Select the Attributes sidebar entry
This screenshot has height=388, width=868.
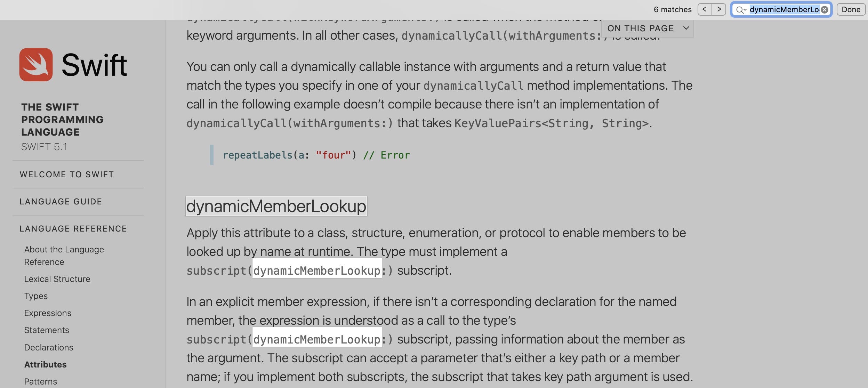46,364
